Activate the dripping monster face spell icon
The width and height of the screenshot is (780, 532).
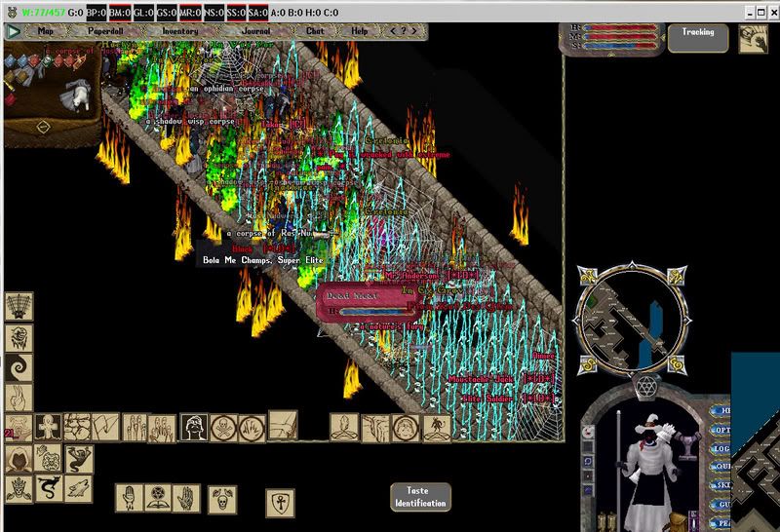tap(19, 337)
